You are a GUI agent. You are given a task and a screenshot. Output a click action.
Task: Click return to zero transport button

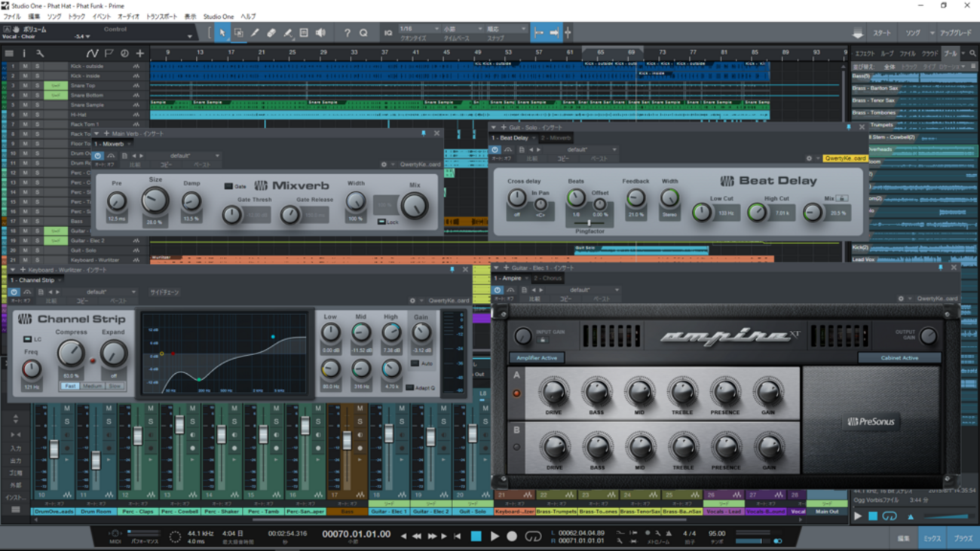tap(457, 536)
